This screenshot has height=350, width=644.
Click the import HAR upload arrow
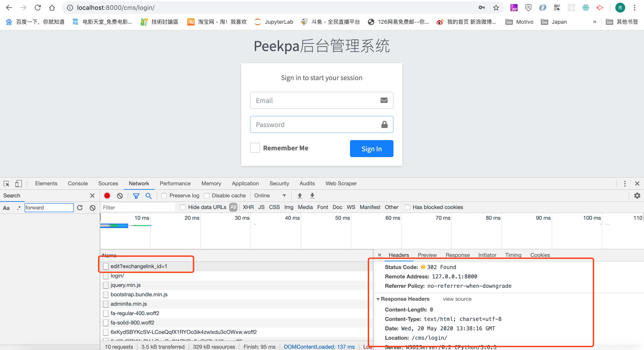(x=300, y=195)
